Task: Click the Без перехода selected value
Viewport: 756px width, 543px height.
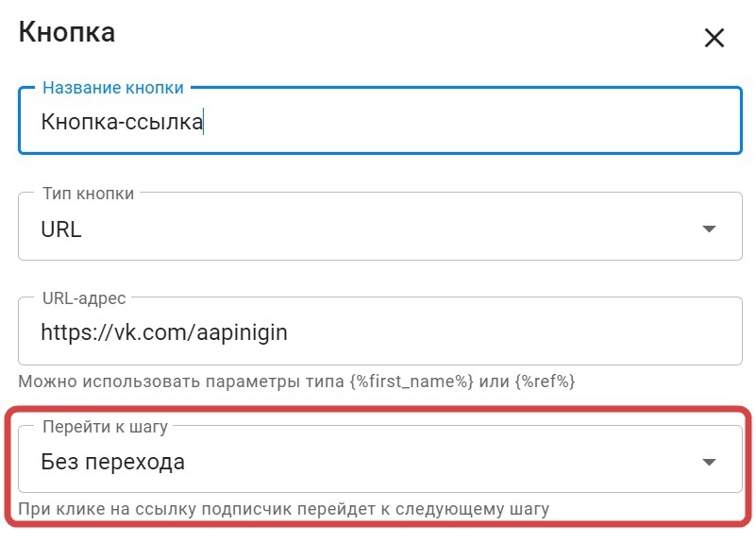Action: click(x=112, y=462)
